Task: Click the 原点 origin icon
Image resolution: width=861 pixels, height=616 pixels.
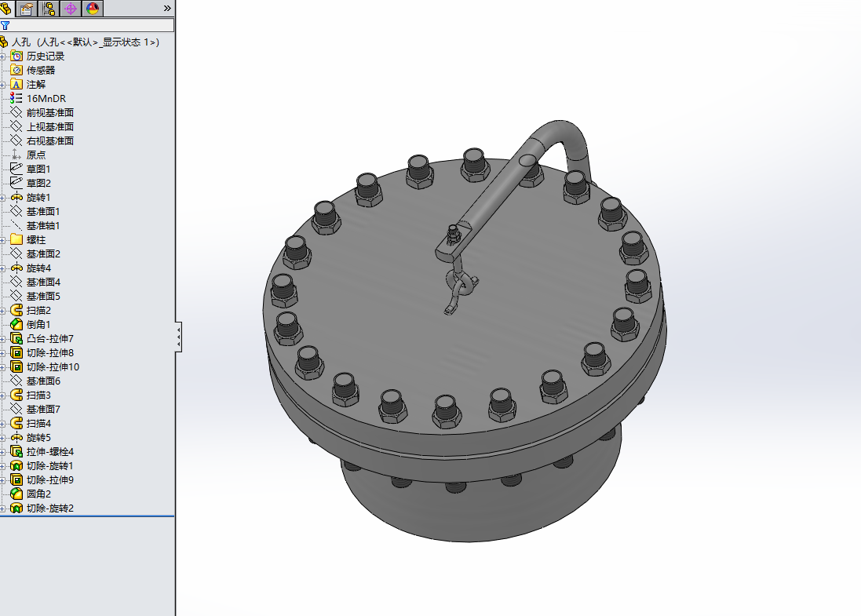Action: tap(16, 155)
